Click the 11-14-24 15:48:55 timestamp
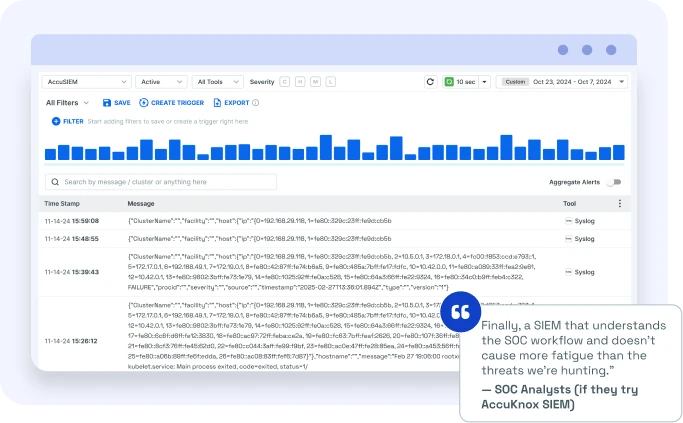 tap(71, 239)
